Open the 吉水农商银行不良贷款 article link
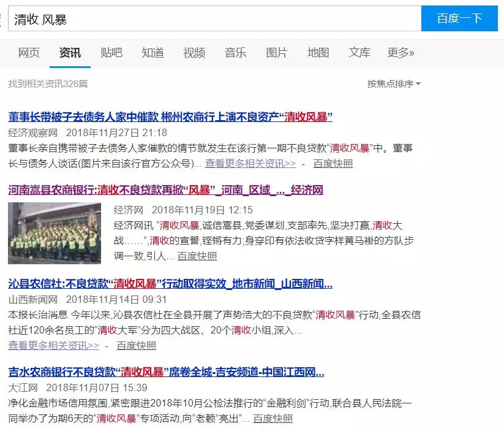 point(166,372)
